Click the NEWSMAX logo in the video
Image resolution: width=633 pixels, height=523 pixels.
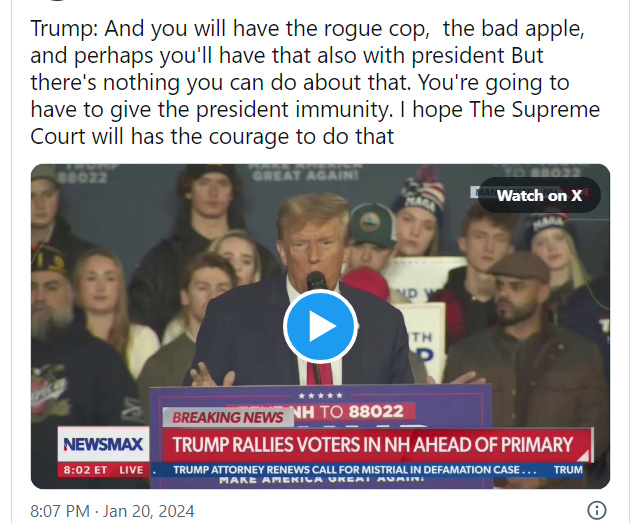[103, 444]
